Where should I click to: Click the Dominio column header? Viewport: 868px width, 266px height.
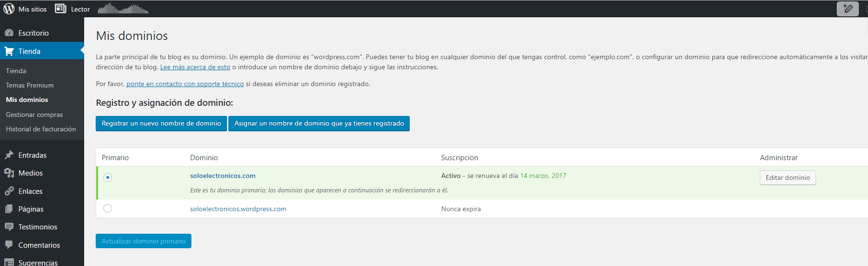pos(204,157)
